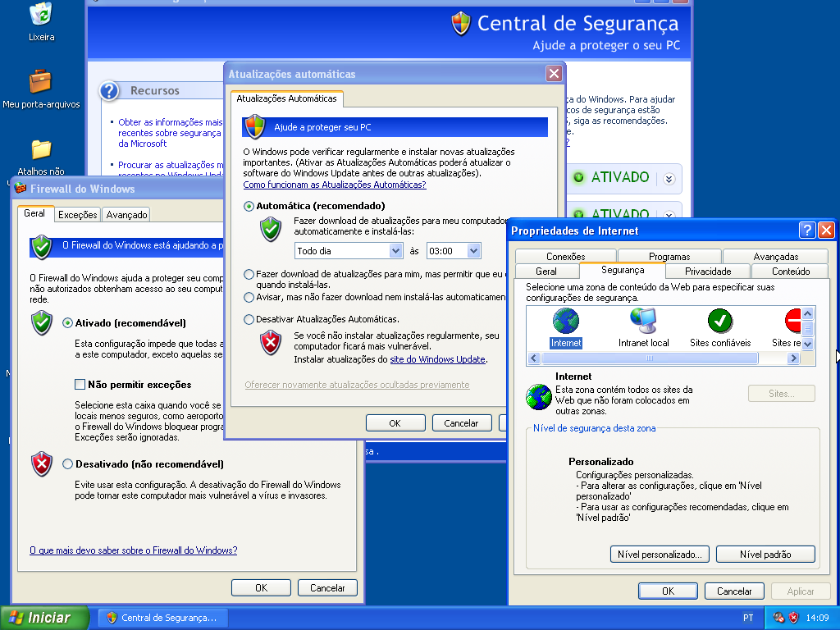840x630 pixels.
Task: Click the PT language indicator in taskbar
Action: point(748,618)
